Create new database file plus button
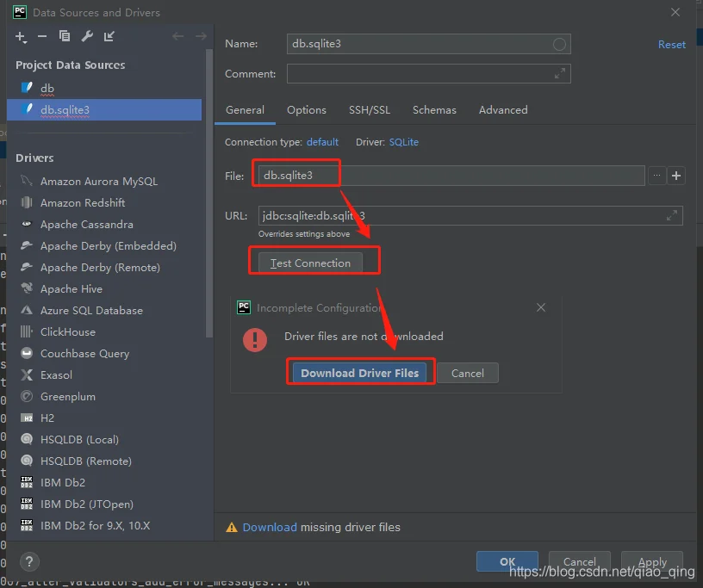Image resolution: width=703 pixels, height=588 pixels. (676, 176)
